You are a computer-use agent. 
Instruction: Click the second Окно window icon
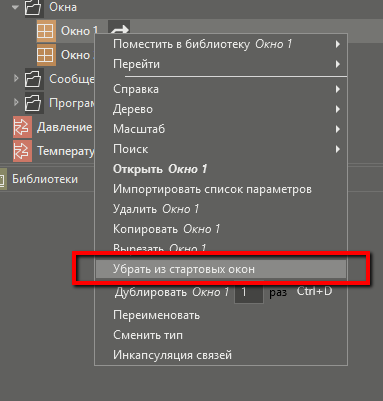46,55
